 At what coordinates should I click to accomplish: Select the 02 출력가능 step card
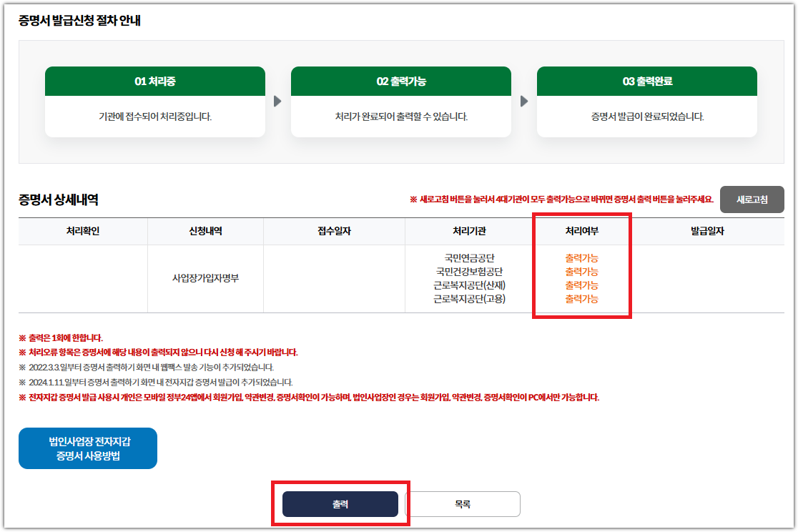(401, 102)
